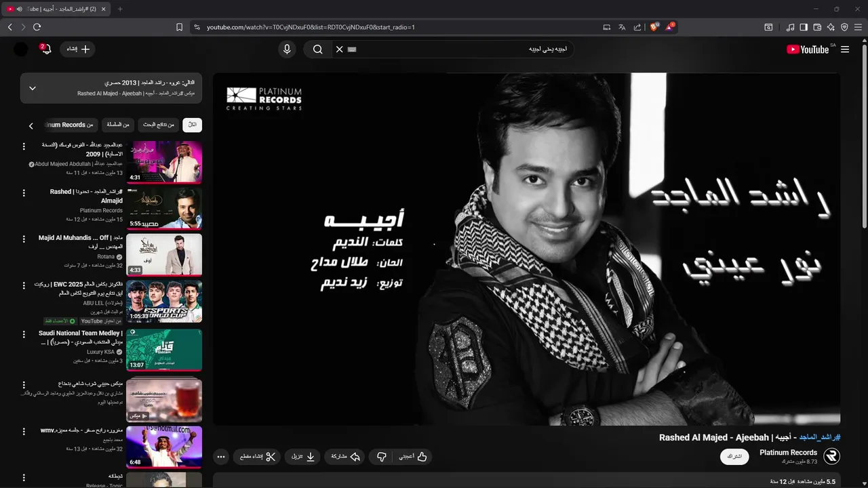
Task: Open Brave Wallet icon
Action: (817, 27)
